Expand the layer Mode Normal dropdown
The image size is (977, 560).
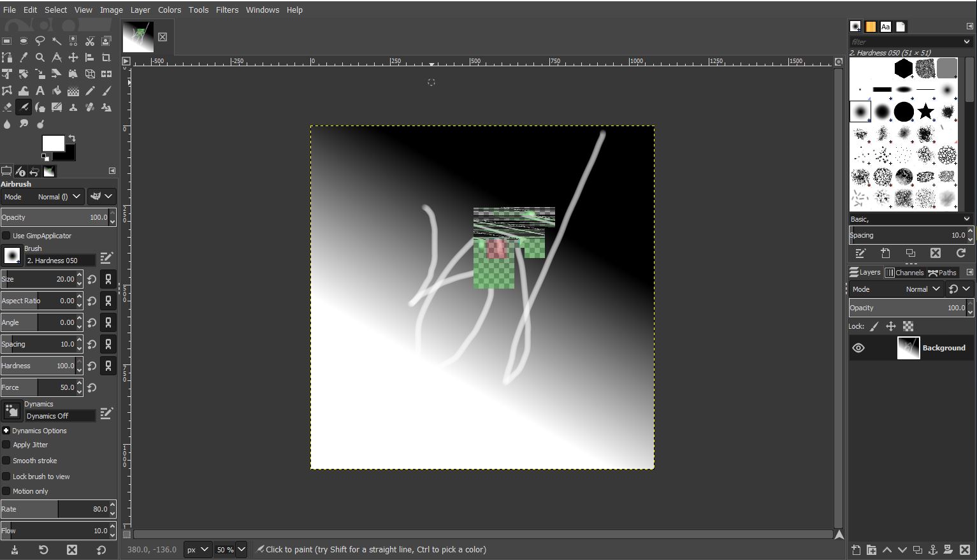click(922, 289)
